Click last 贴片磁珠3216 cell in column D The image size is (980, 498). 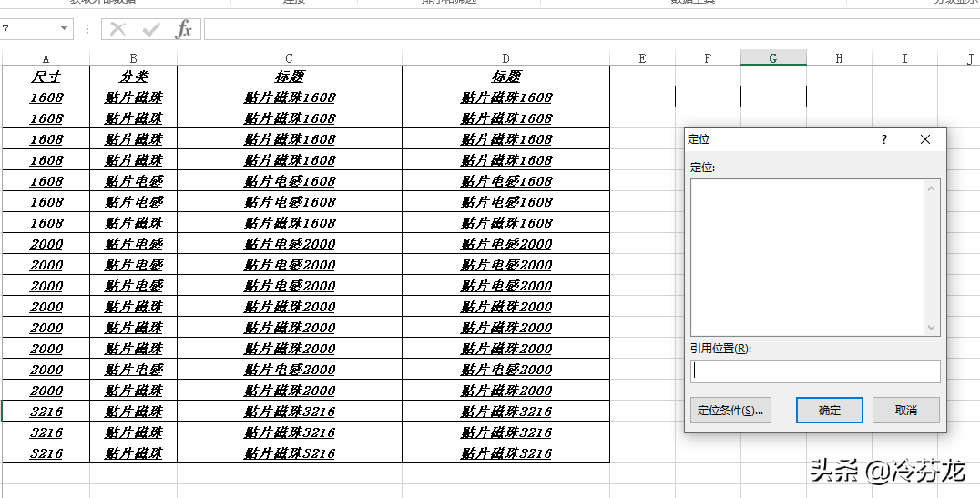(x=505, y=453)
